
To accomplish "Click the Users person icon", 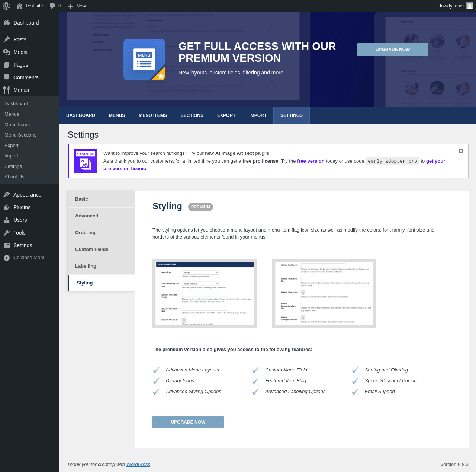I will coord(7,220).
